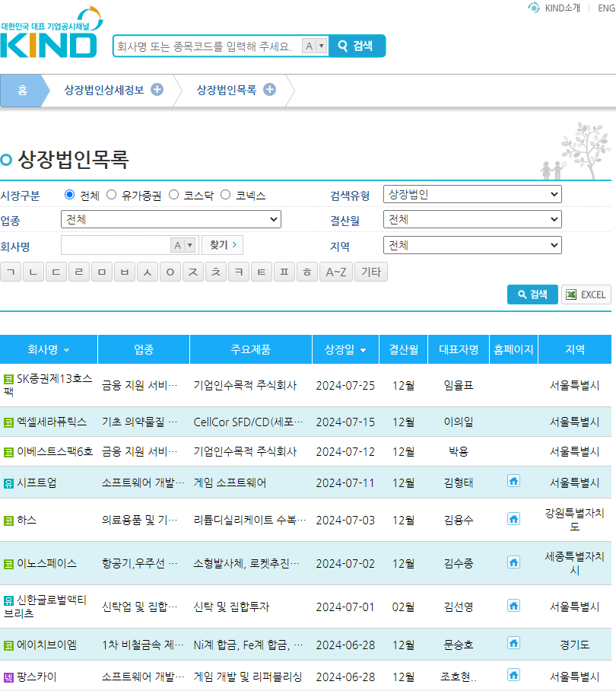The width and height of the screenshot is (616, 691).
Task: Click plus icon beside 상장법인상세정보
Action: (157, 90)
